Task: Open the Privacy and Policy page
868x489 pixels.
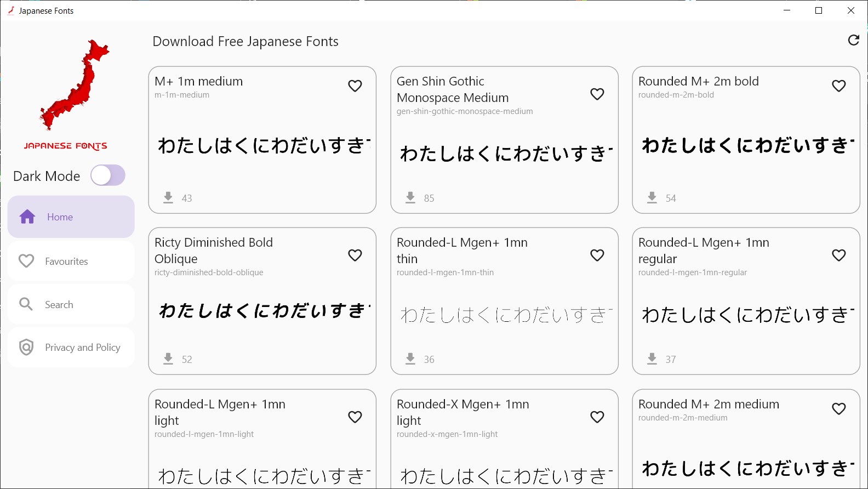Action: click(x=82, y=347)
